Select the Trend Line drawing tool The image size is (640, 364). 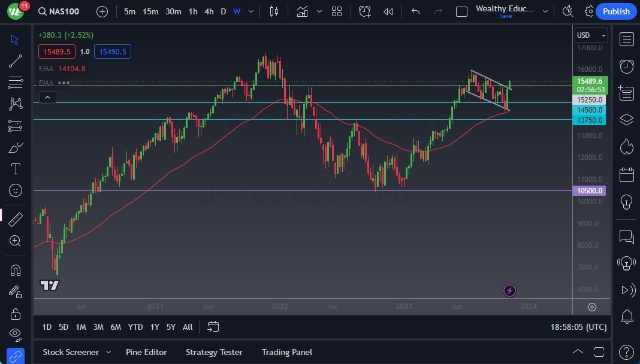click(x=15, y=60)
